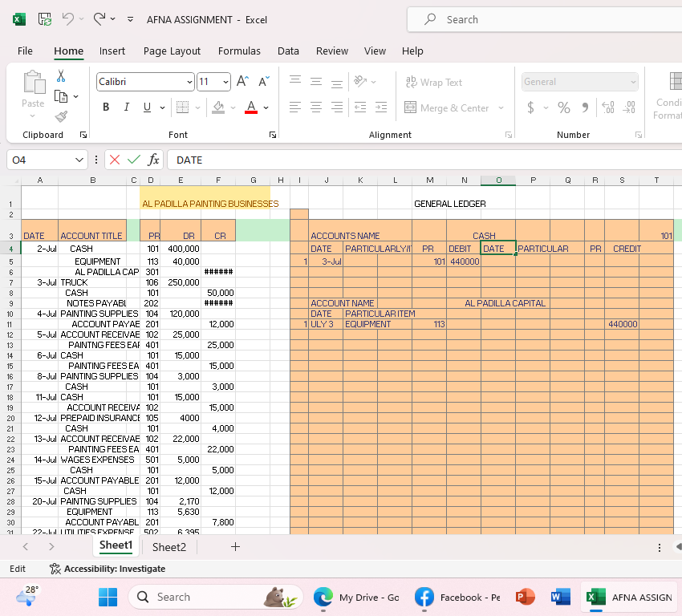Toggle Bold formatting
The height and width of the screenshot is (616, 682).
point(106,107)
